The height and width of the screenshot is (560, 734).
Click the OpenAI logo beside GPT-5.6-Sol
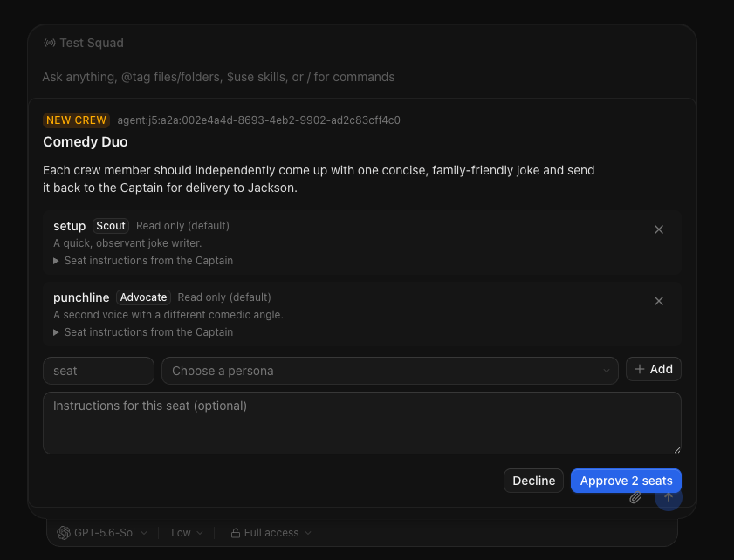click(63, 533)
